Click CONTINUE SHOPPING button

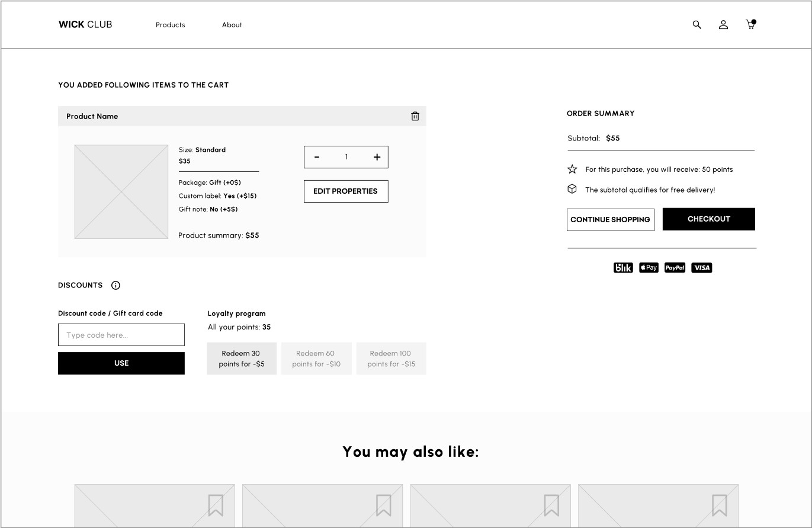(x=611, y=219)
